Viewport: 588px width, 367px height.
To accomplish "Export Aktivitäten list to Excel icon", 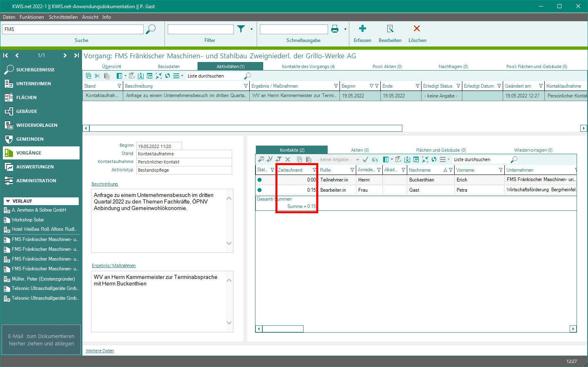I will point(141,76).
